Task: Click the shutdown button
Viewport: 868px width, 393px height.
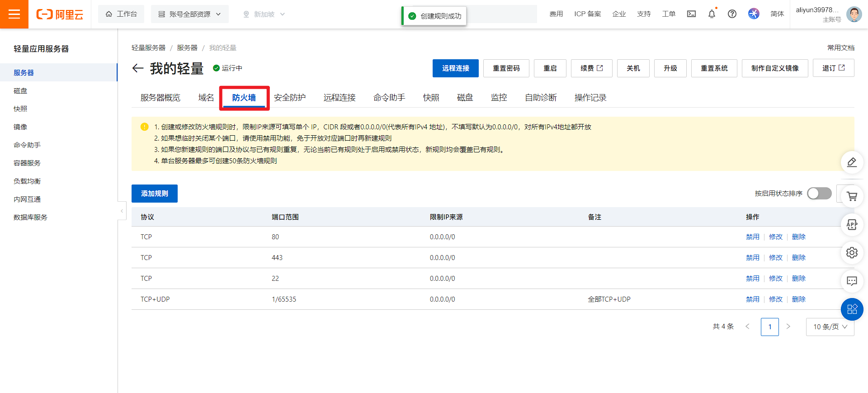Action: 633,68
